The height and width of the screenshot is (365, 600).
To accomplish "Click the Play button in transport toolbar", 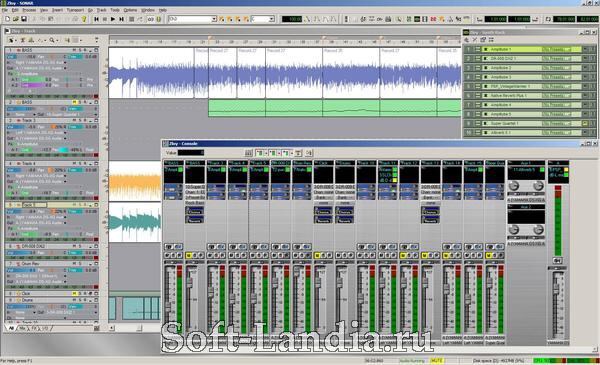I will coord(113,19).
